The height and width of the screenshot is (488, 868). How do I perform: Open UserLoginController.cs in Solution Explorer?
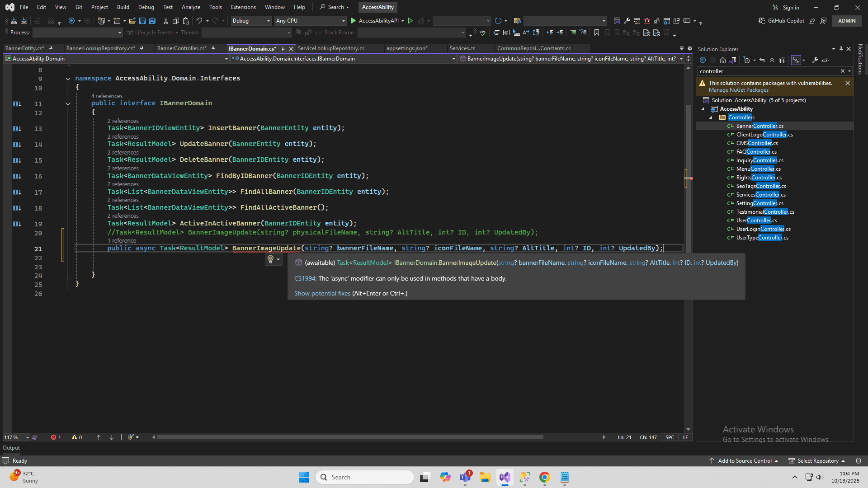tap(763, 229)
